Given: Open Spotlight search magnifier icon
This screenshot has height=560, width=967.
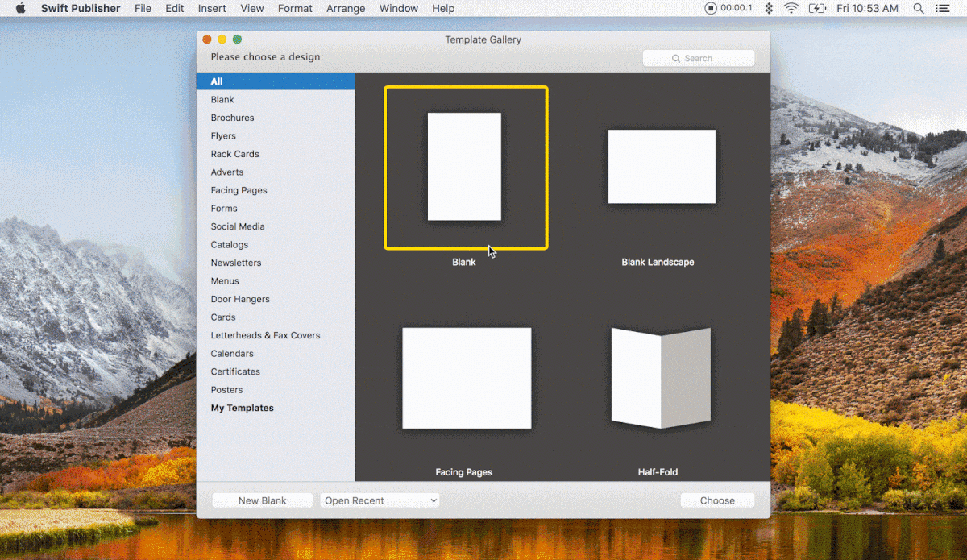Looking at the screenshot, I should [x=919, y=8].
